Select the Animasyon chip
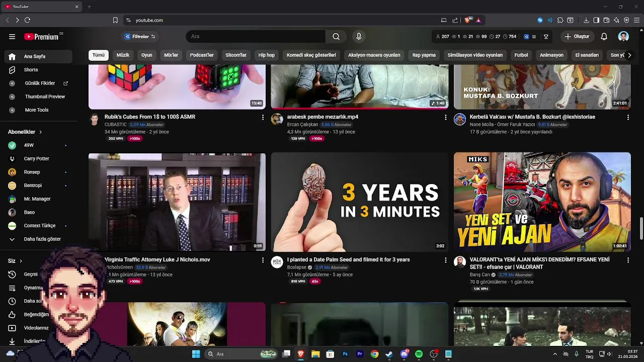The height and width of the screenshot is (362, 644). [x=551, y=55]
